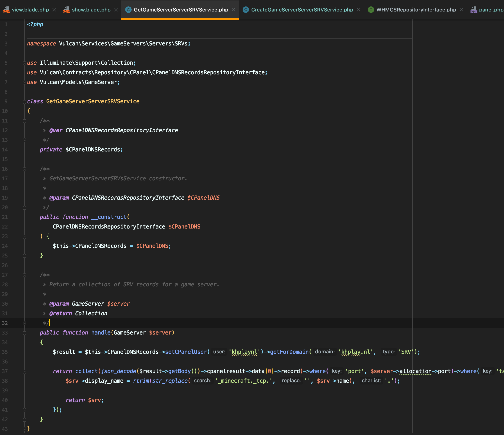This screenshot has width=504, height=435.
Task: Click line number 21 in the gutter
Action: tap(5, 217)
